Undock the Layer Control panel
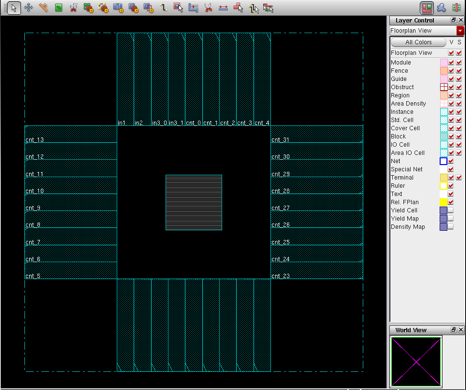 coord(454,20)
